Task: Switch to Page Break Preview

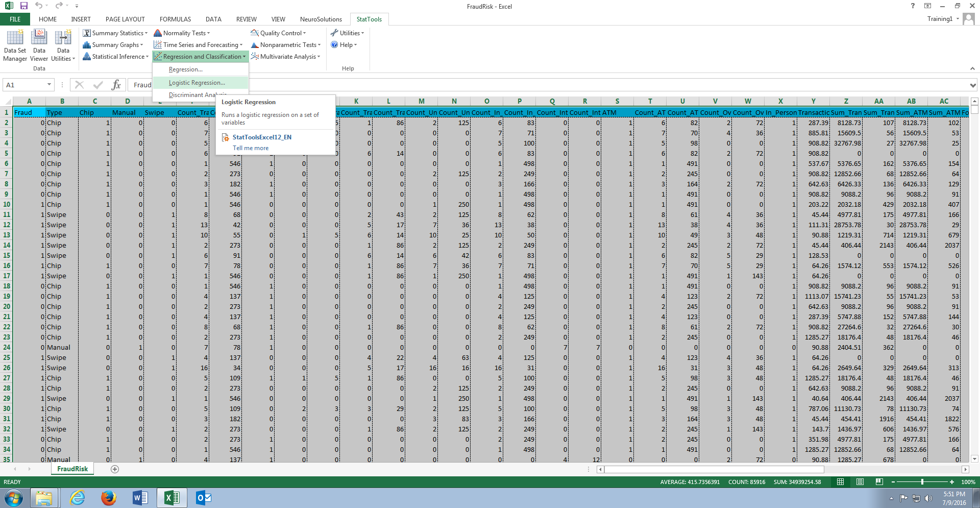Action: pos(879,482)
